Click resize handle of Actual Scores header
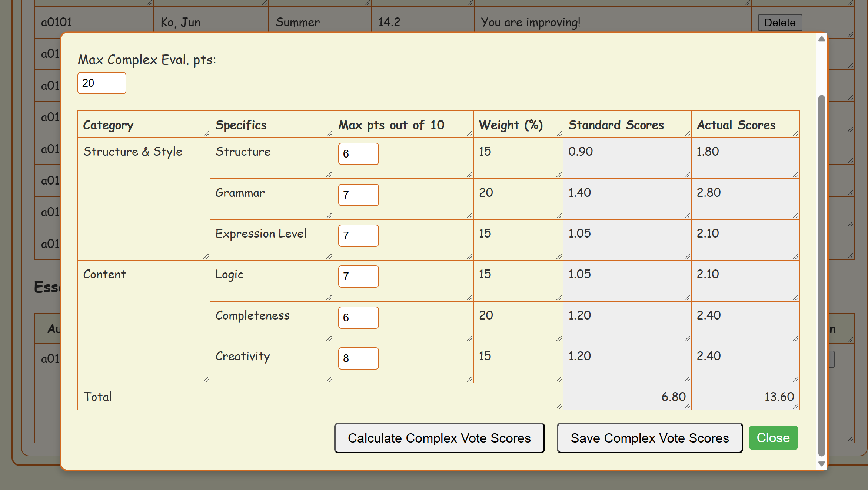868x490 pixels. [795, 134]
